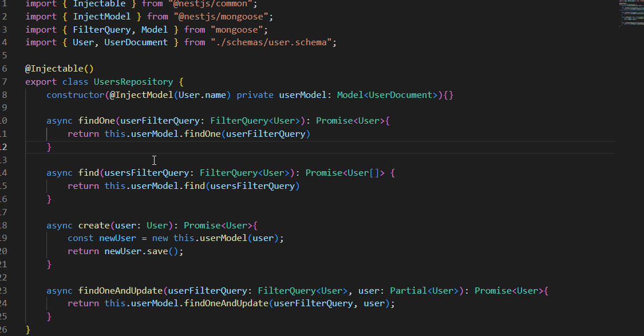Click the @Injectable() decorator on line 6
This screenshot has width=644, height=336.
click(60, 69)
